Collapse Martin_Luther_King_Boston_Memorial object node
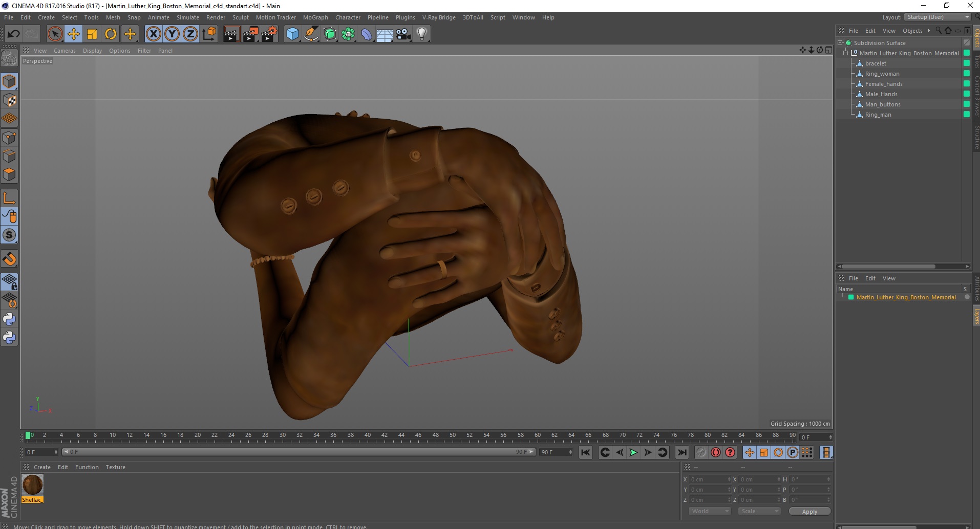The height and width of the screenshot is (529, 980). (x=846, y=53)
